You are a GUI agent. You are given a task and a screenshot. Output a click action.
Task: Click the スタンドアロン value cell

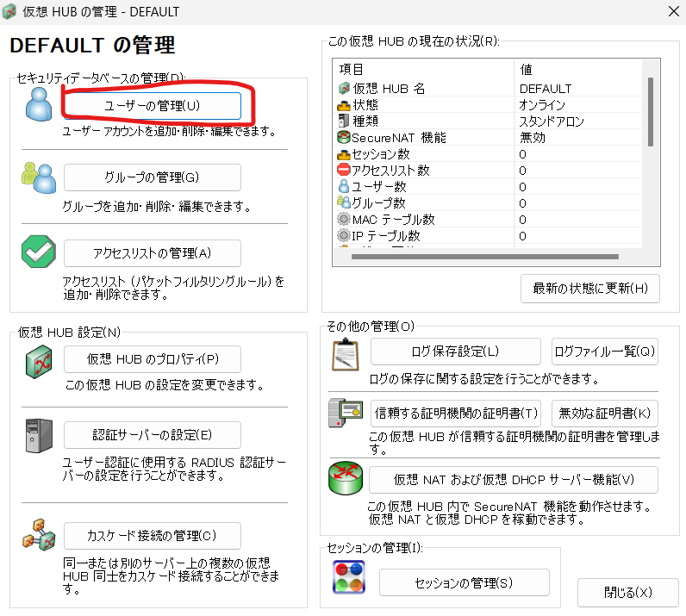click(552, 121)
